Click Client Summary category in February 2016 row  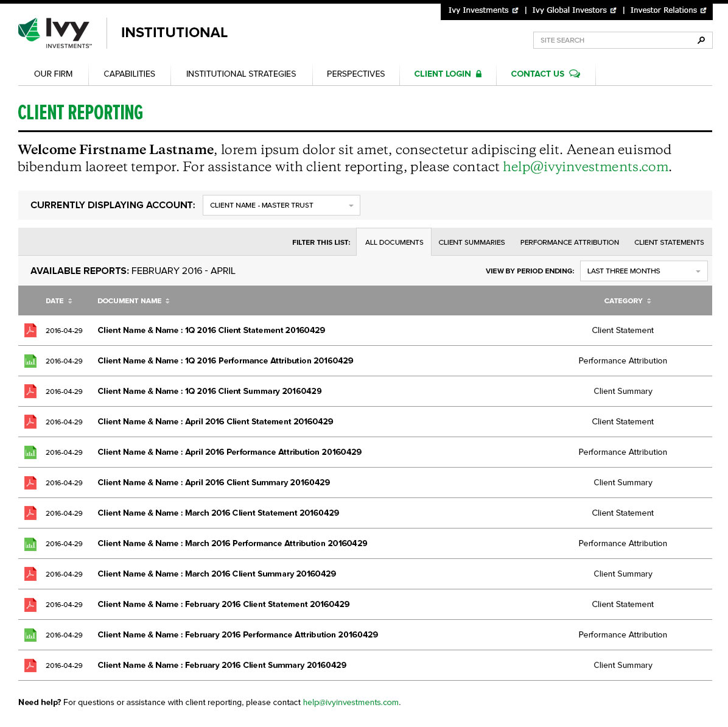click(x=623, y=666)
